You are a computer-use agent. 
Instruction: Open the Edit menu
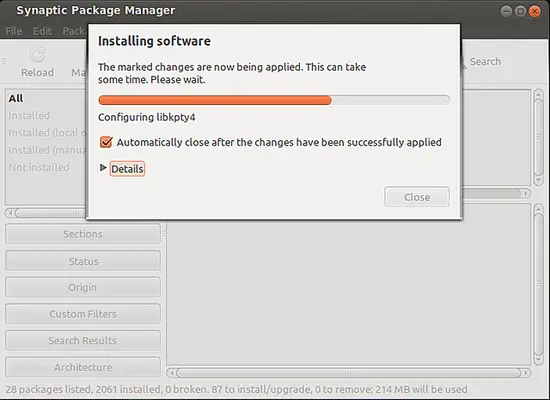point(42,31)
